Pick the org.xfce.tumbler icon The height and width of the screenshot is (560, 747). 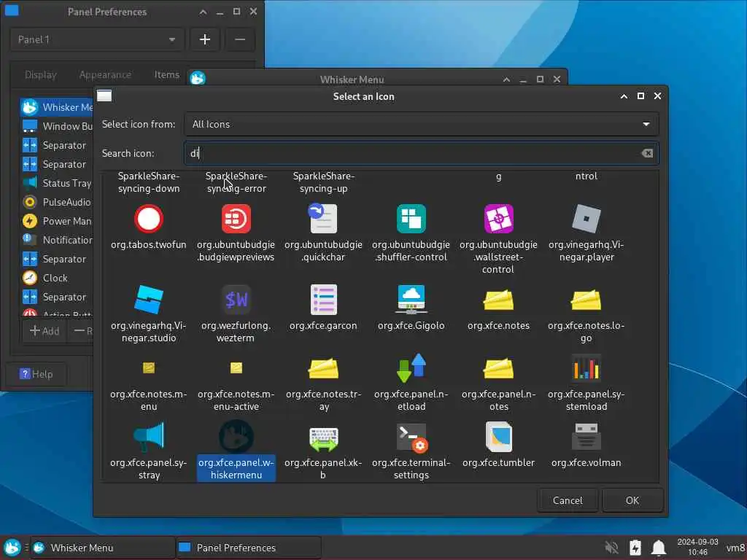pos(498,437)
